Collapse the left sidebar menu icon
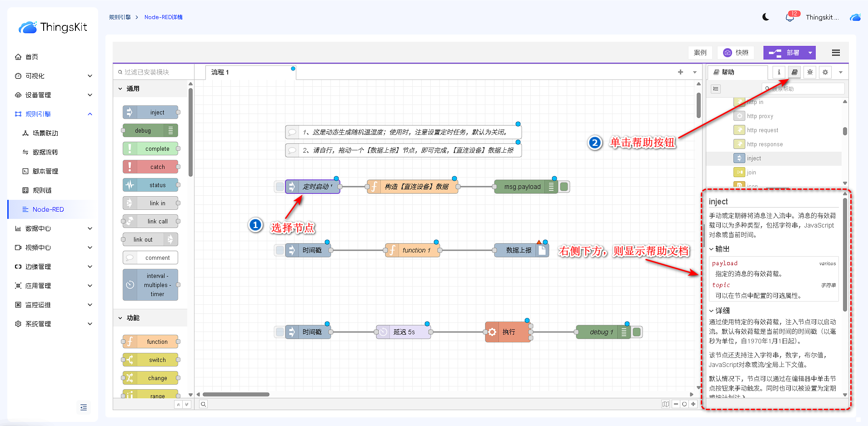The image size is (868, 426). click(x=84, y=407)
